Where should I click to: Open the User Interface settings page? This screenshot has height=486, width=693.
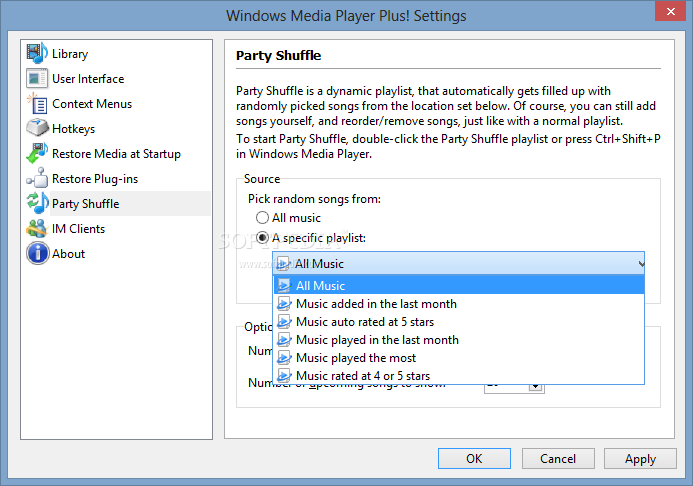point(88,79)
